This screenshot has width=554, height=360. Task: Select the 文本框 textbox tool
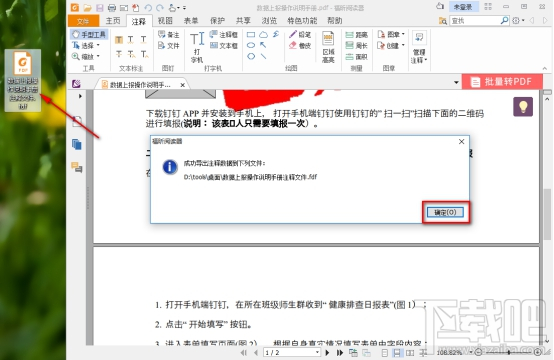click(224, 46)
